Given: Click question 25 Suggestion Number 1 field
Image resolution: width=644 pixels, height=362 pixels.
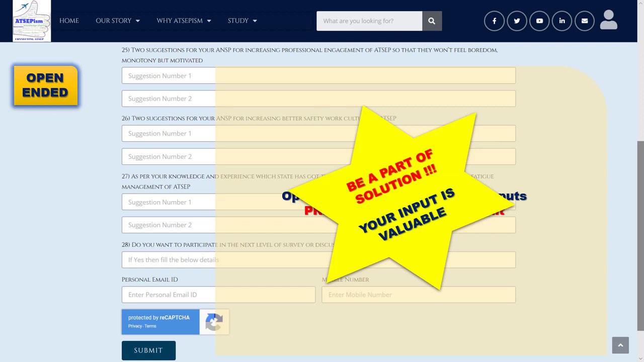Looking at the screenshot, I should click(318, 75).
